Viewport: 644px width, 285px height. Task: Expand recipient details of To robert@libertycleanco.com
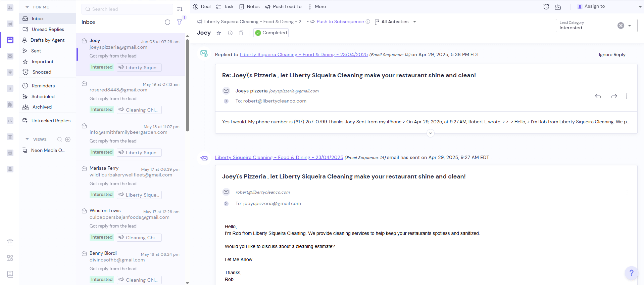pos(226,101)
